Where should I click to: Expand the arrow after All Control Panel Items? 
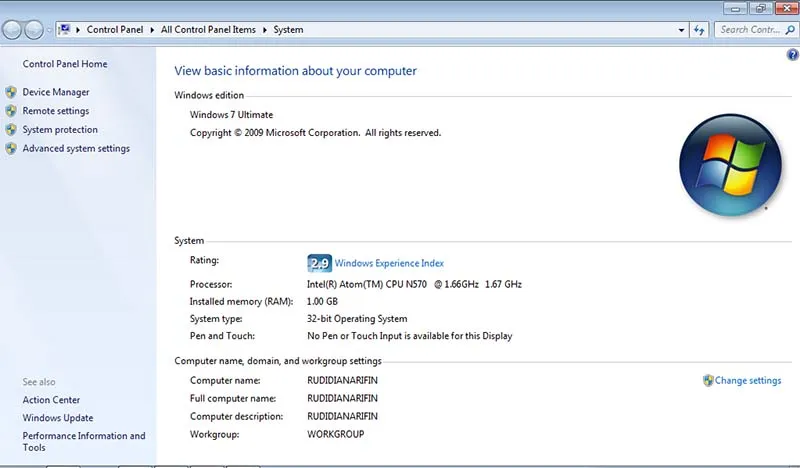click(265, 30)
